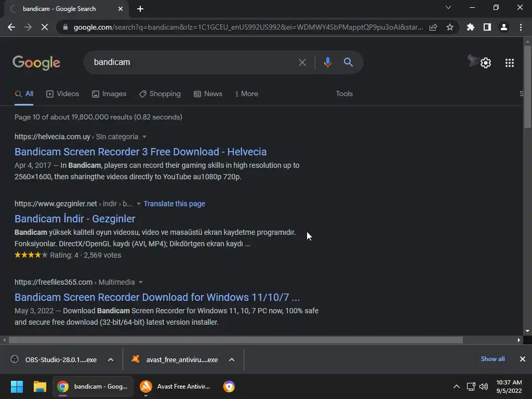Screen dimensions: 532x399
Task: Click Translate this page link
Action: [174, 204]
